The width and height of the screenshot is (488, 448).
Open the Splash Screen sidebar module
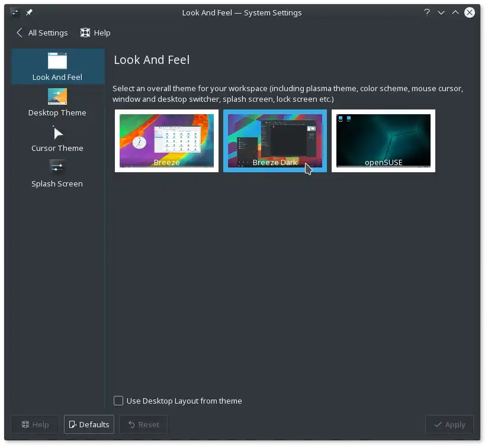pos(57,173)
